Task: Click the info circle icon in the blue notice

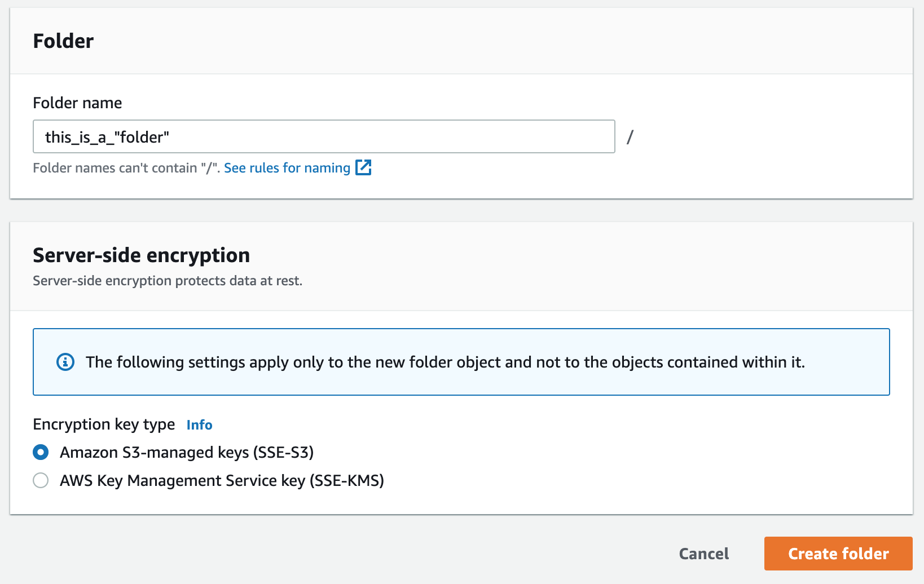Action: point(65,362)
